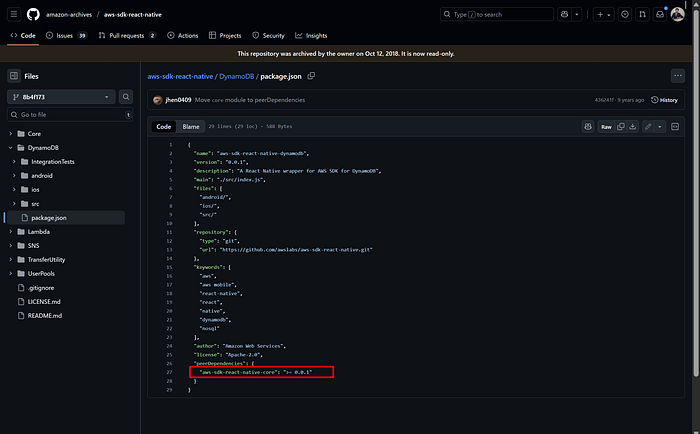
Task: Switch to the Issues tab
Action: point(67,36)
